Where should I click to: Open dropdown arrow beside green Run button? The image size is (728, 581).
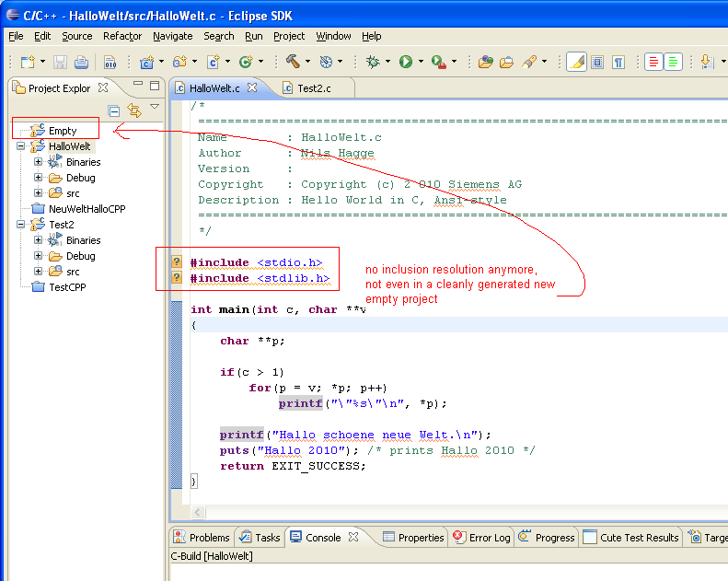click(x=421, y=62)
